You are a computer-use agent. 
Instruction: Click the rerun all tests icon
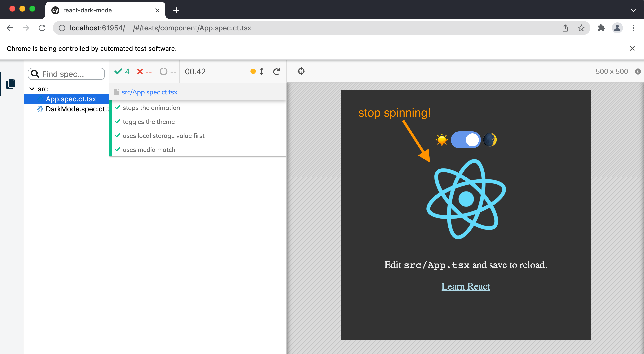277,72
